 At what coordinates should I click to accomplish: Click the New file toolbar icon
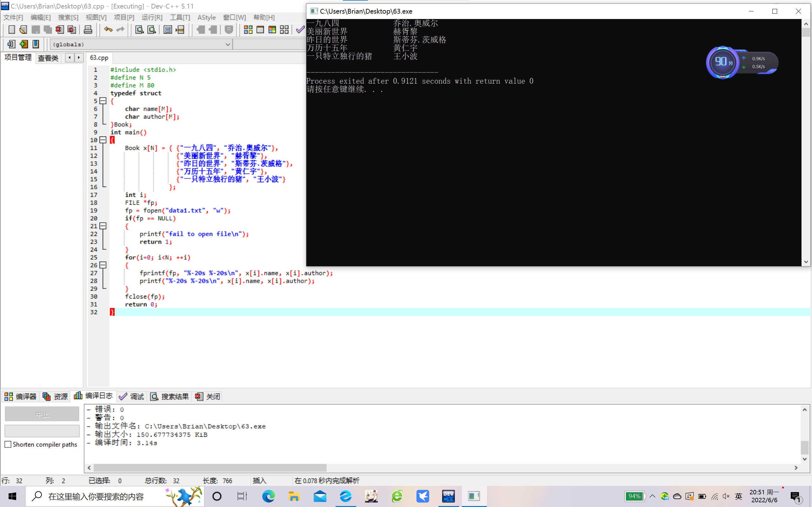[x=11, y=30]
